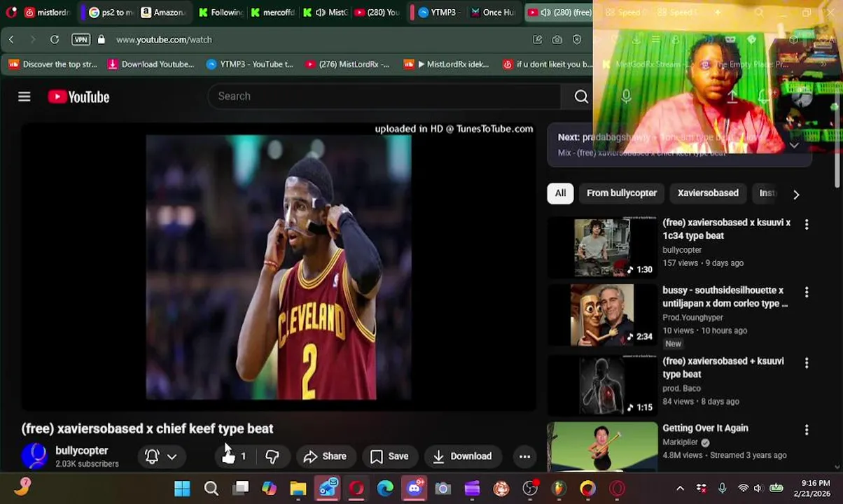Expand the notification options chevron
Image resolution: width=843 pixels, height=504 pixels.
click(x=172, y=457)
